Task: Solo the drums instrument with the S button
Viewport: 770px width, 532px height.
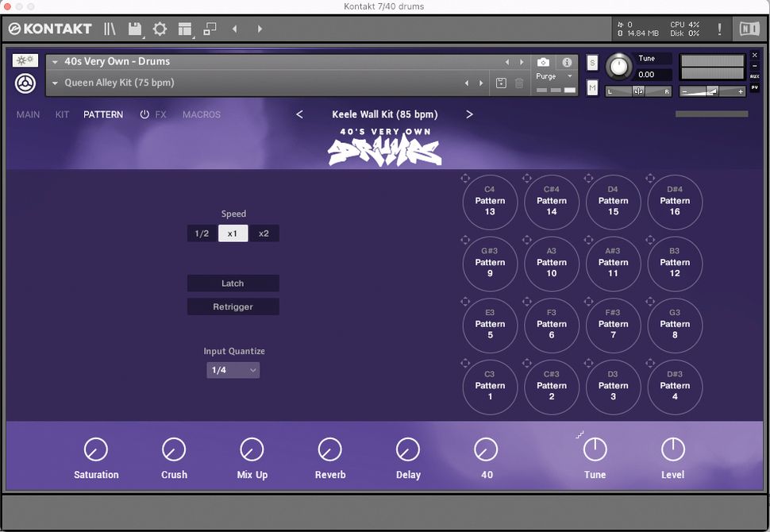Action: tap(591, 62)
